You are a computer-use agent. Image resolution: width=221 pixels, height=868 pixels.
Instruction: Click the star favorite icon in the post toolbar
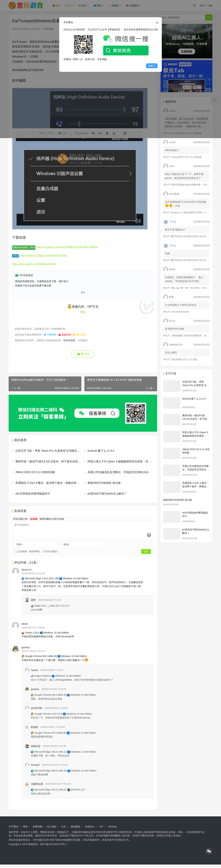coord(114,133)
